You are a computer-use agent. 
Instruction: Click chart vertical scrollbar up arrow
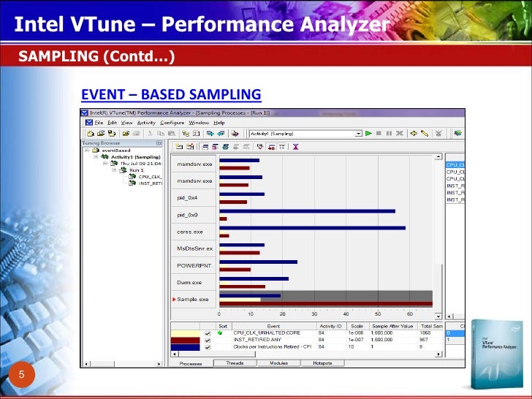point(438,156)
